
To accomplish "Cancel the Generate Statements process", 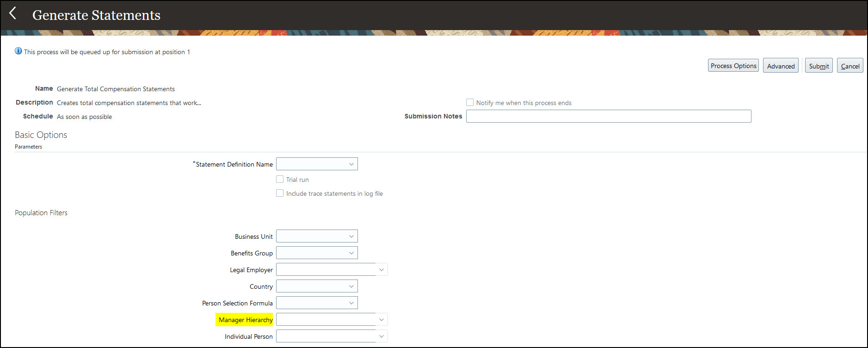I will pyautogui.click(x=850, y=66).
